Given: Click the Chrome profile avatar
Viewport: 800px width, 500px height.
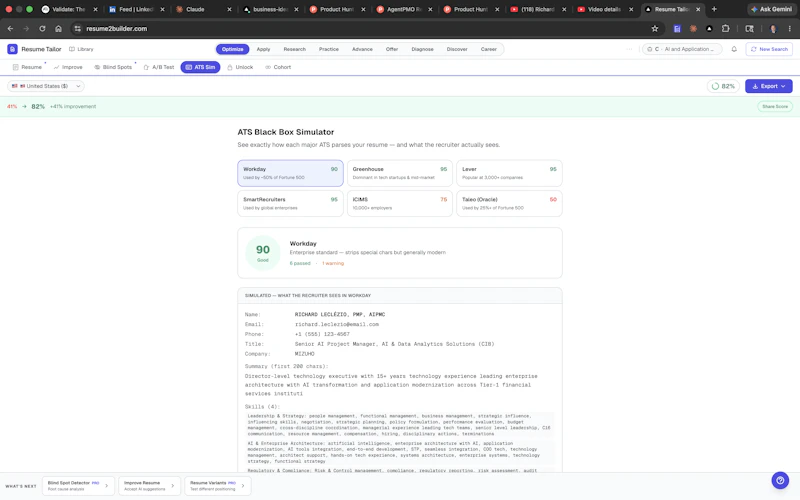Looking at the screenshot, I should (x=773, y=29).
